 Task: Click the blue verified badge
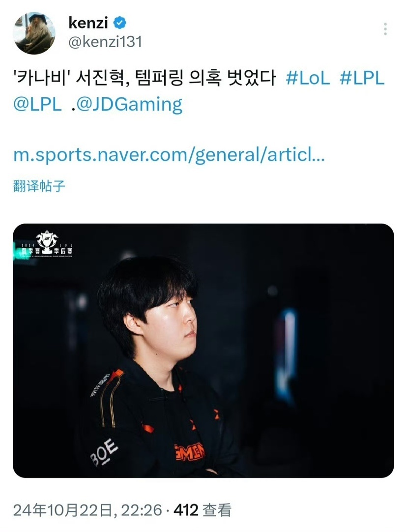pyautogui.click(x=120, y=23)
